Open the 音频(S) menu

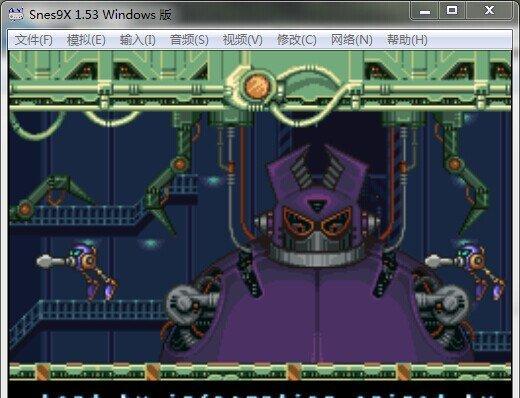pyautogui.click(x=189, y=40)
